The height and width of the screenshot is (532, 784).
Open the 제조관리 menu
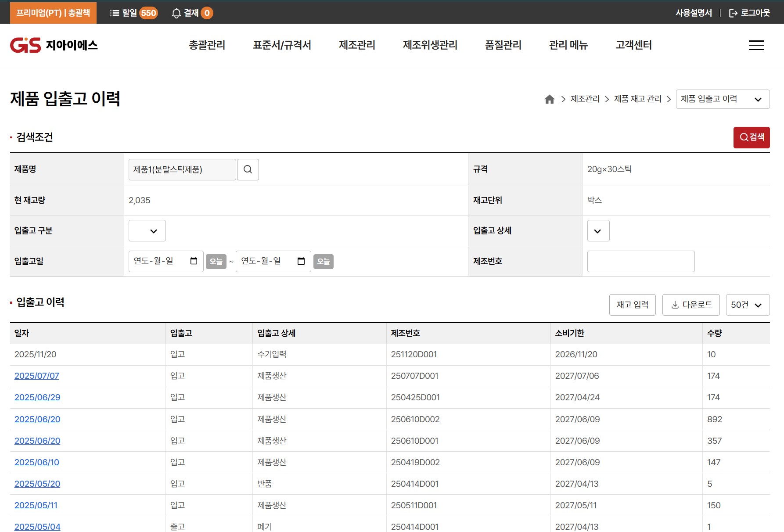pyautogui.click(x=357, y=45)
